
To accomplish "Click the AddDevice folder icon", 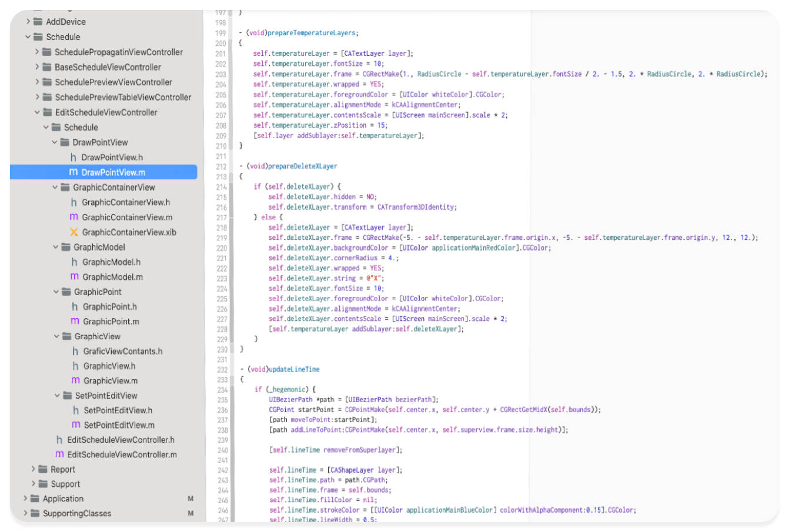I will click(38, 22).
